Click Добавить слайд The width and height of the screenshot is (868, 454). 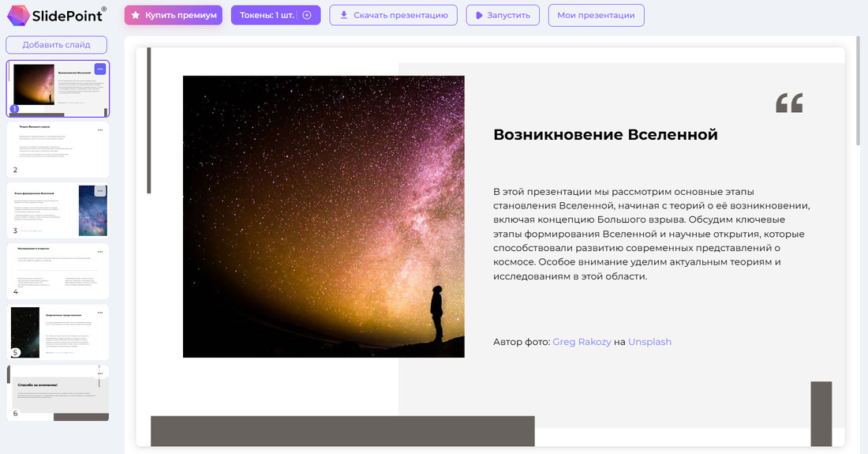pyautogui.click(x=57, y=45)
